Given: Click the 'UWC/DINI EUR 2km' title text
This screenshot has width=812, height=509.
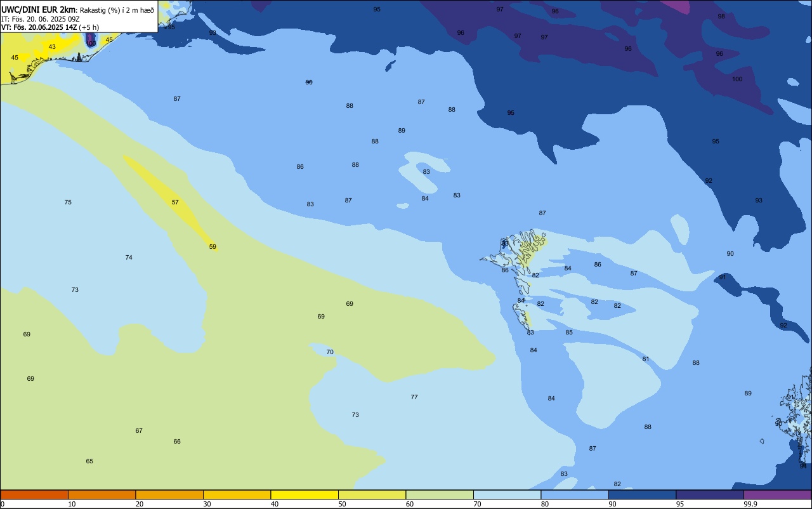Looking at the screenshot, I should click(x=39, y=10).
